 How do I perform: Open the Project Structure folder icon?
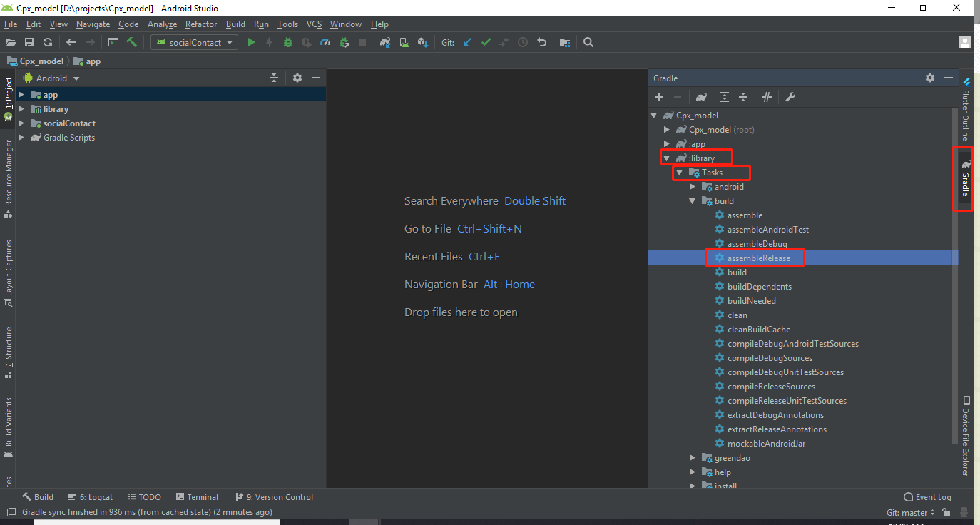point(565,42)
